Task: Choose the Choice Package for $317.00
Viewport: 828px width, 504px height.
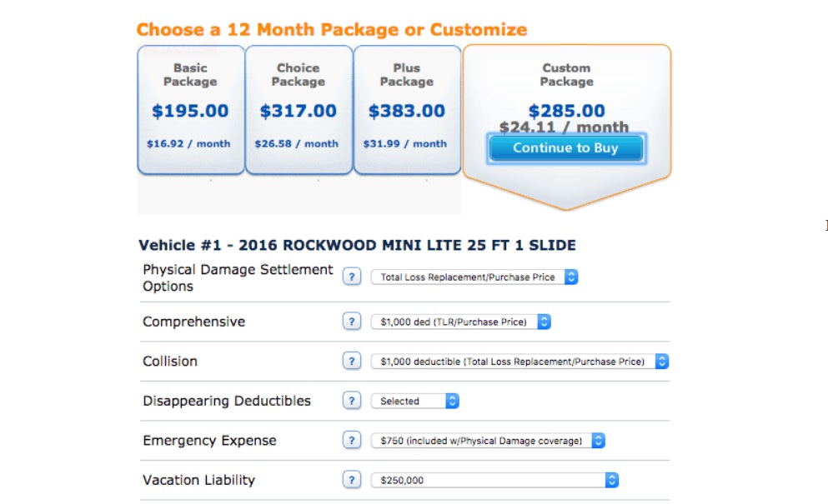Action: point(299,110)
